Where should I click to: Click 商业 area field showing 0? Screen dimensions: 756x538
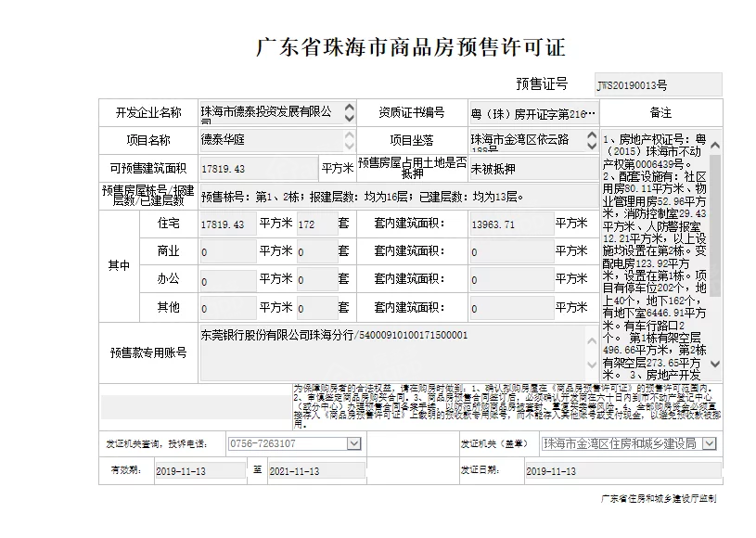click(228, 251)
